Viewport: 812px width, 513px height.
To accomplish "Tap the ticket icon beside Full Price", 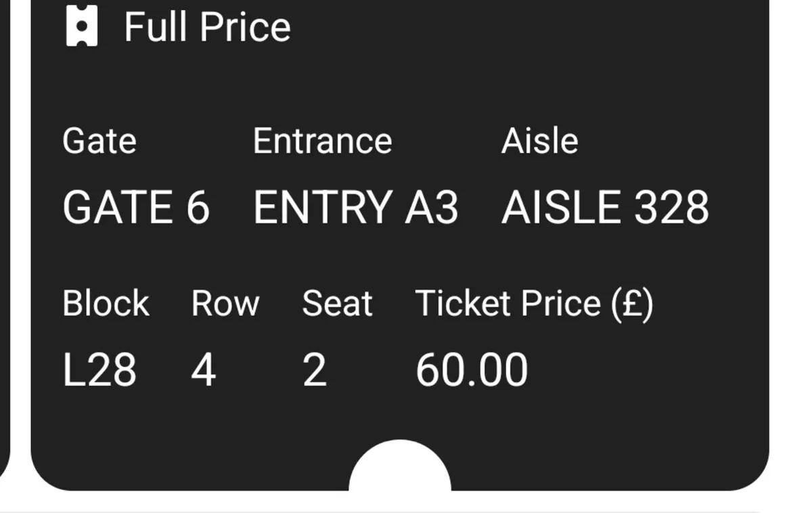I will click(81, 27).
